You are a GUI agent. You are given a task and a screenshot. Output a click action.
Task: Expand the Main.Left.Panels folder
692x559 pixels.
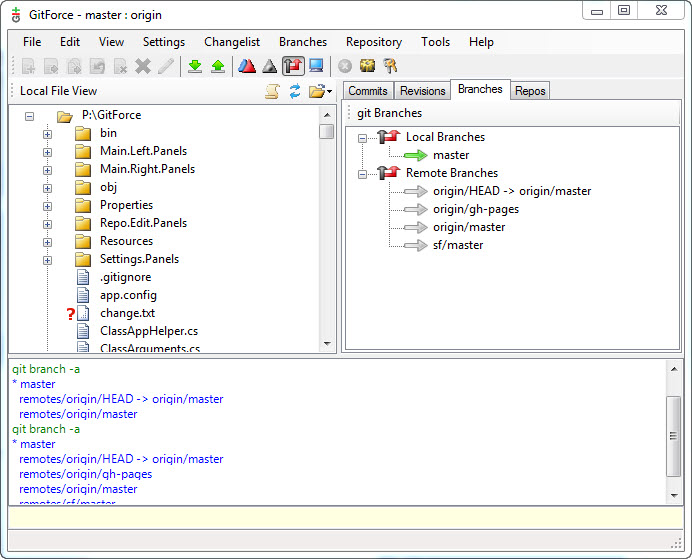(x=48, y=152)
